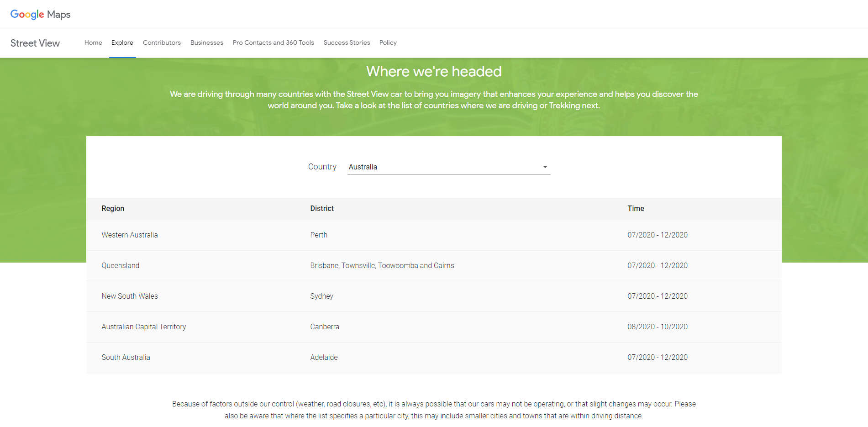Open the Explore tab
The image size is (868, 427).
tap(122, 42)
